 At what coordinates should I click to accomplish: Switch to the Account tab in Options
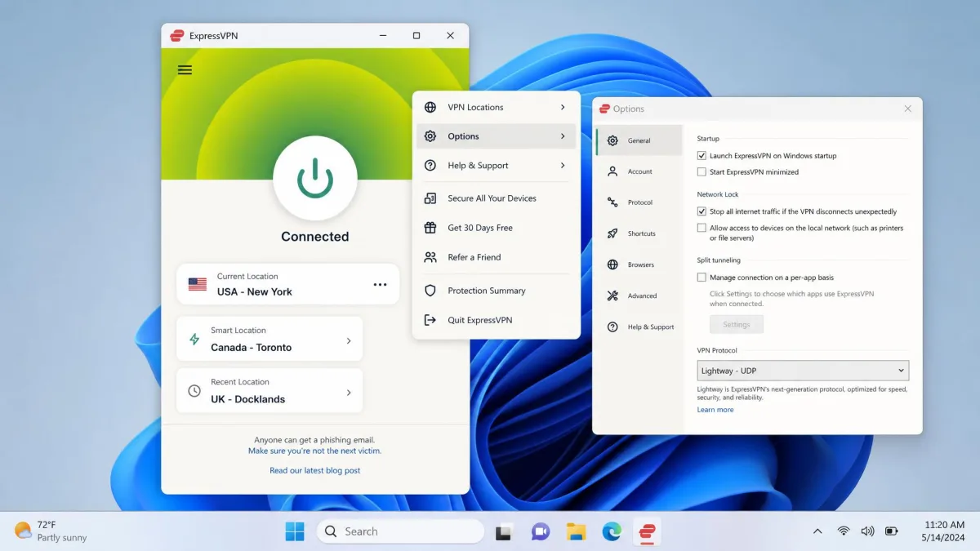(x=639, y=171)
